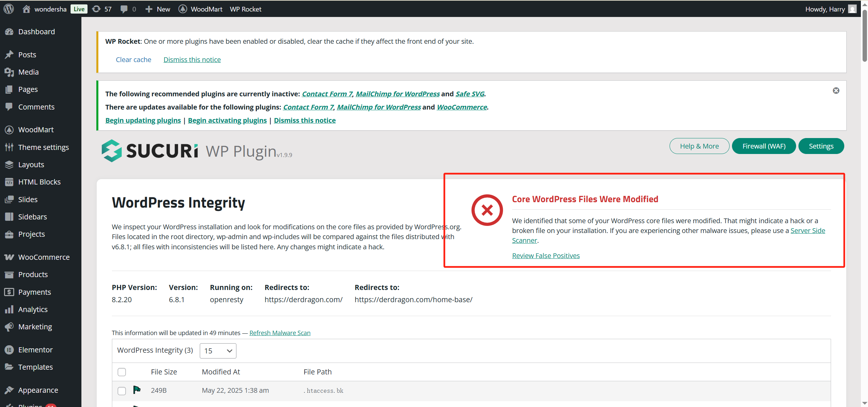The image size is (868, 407).
Task: Click the Firewall (WAF) button
Action: 764,146
